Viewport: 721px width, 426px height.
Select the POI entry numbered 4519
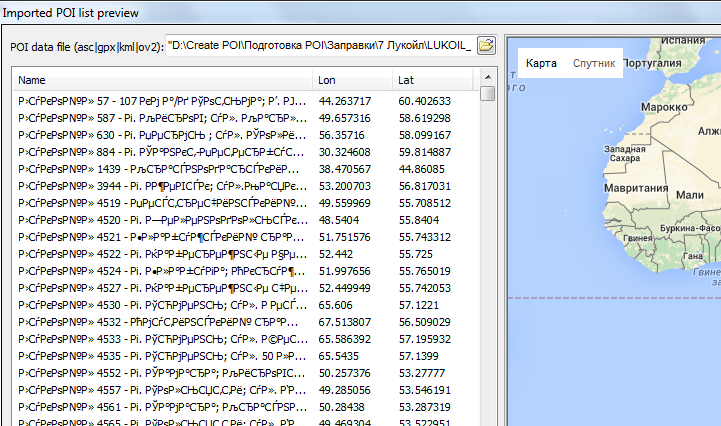(x=160, y=203)
